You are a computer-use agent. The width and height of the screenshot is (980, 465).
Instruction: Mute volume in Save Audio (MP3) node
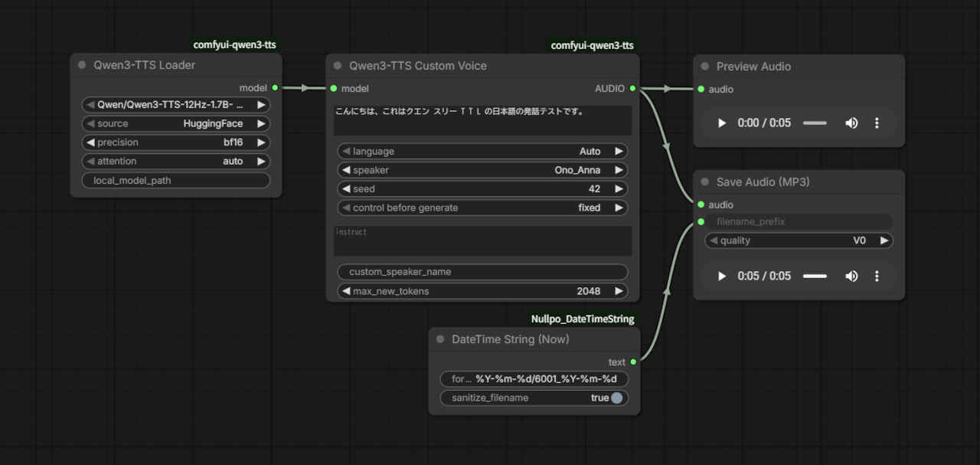coord(851,276)
